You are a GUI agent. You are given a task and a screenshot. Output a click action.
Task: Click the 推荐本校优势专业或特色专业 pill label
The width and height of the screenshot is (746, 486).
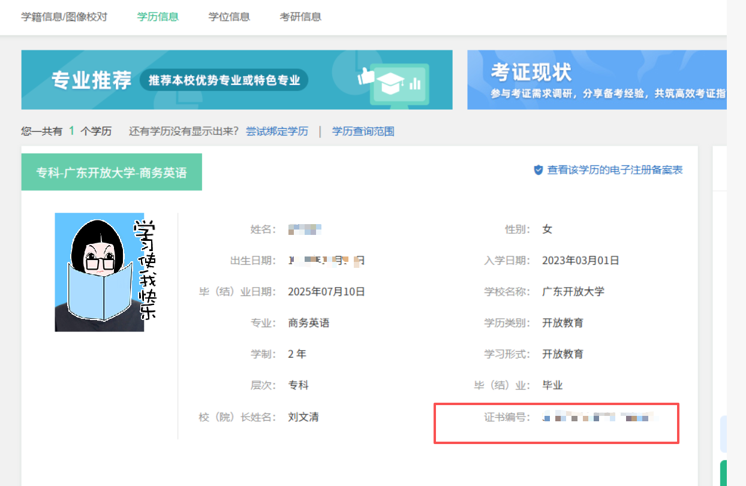(x=227, y=80)
